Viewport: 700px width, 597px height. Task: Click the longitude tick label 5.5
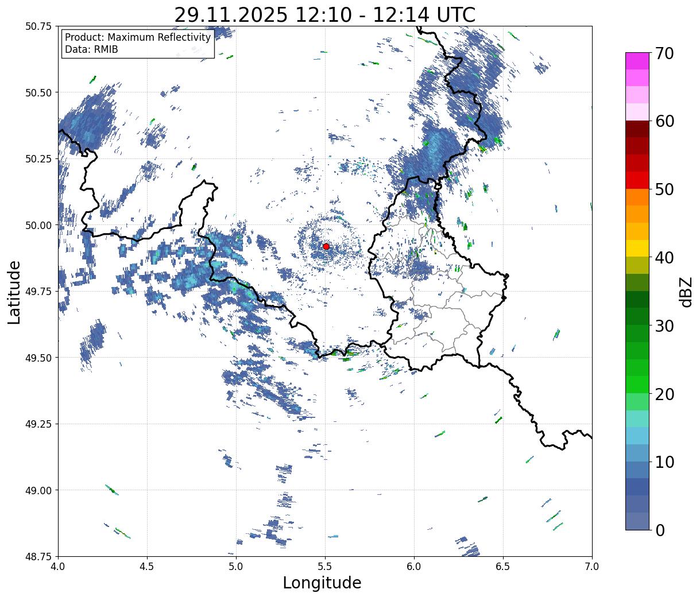coord(325,566)
